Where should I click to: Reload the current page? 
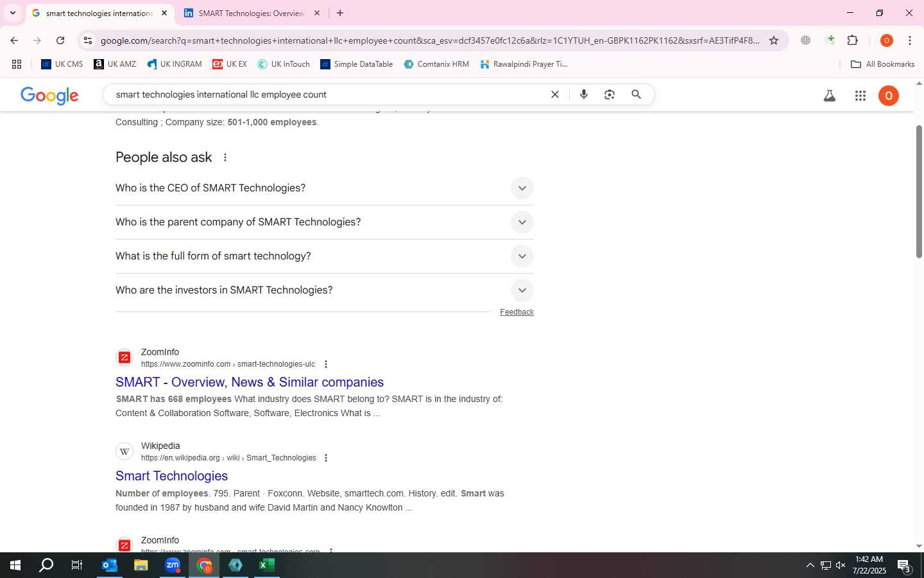60,40
